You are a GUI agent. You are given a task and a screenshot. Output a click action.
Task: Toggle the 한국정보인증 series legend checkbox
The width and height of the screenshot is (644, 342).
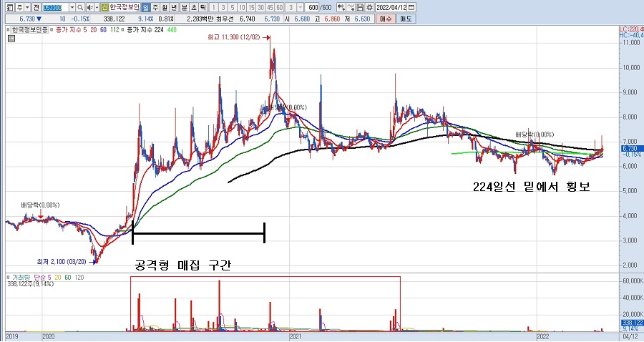pyautogui.click(x=8, y=29)
